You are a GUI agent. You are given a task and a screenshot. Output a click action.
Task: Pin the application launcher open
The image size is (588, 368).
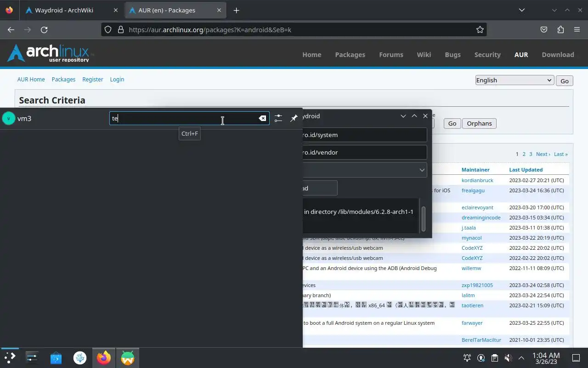(x=294, y=118)
